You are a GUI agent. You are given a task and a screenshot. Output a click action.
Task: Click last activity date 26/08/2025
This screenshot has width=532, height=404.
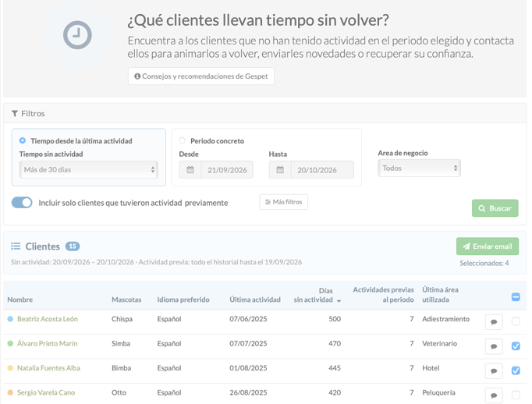pyautogui.click(x=248, y=392)
